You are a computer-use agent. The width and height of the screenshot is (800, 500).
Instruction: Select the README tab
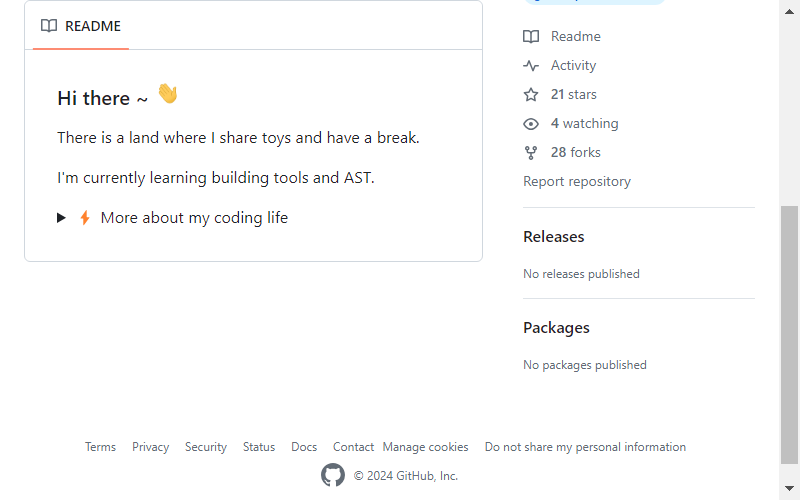click(x=81, y=26)
